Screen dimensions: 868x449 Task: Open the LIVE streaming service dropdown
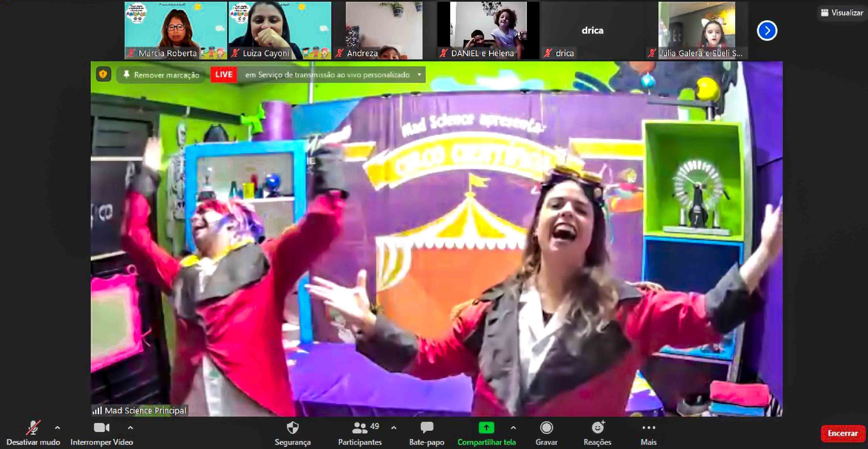pyautogui.click(x=419, y=75)
